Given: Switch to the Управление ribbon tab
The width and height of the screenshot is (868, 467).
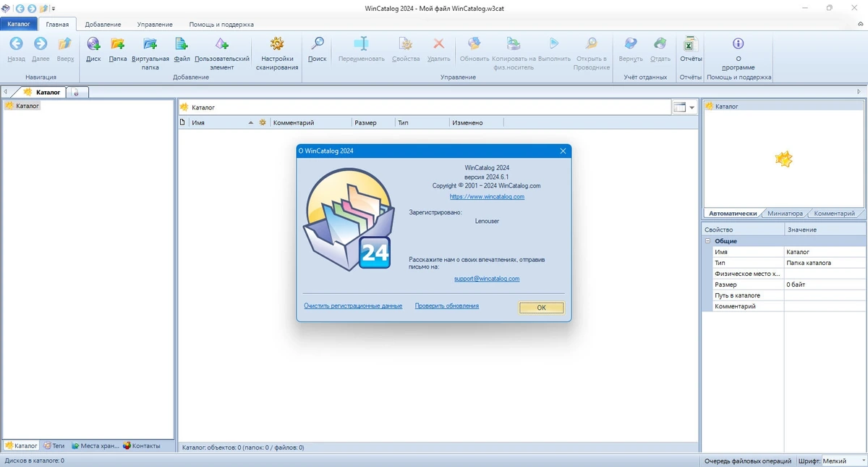Looking at the screenshot, I should click(x=155, y=24).
